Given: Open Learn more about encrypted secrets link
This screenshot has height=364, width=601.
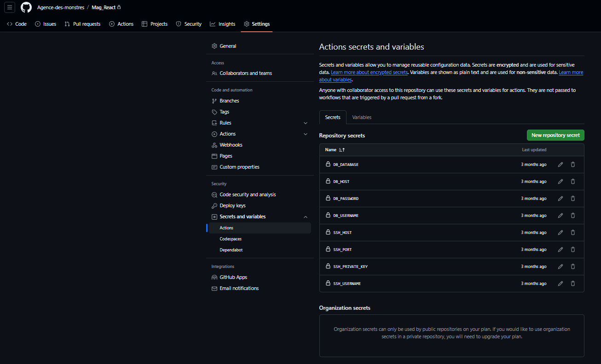Looking at the screenshot, I should pos(369,73).
